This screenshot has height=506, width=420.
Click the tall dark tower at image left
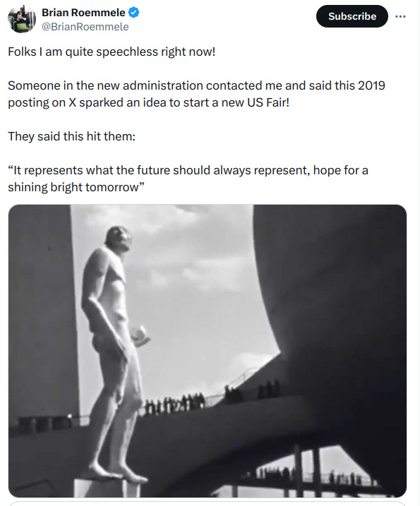pyautogui.click(x=42, y=310)
